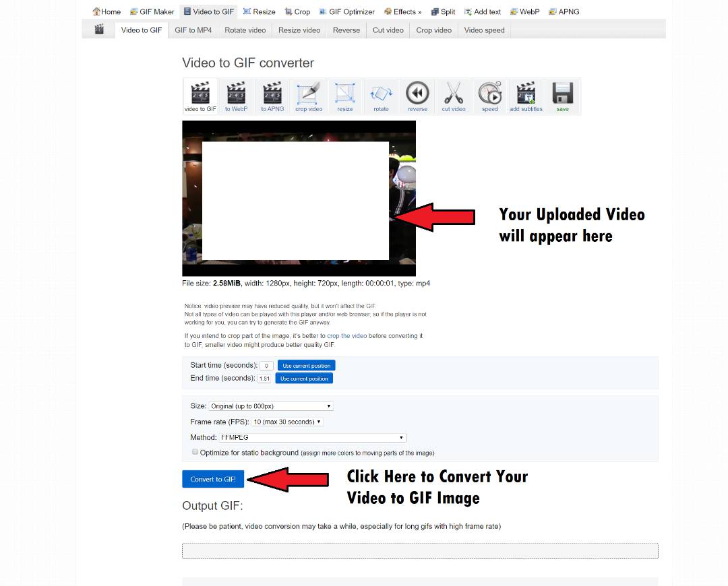The image size is (728, 586).
Task: Open the GIF Optimizer menu item
Action: (x=346, y=11)
